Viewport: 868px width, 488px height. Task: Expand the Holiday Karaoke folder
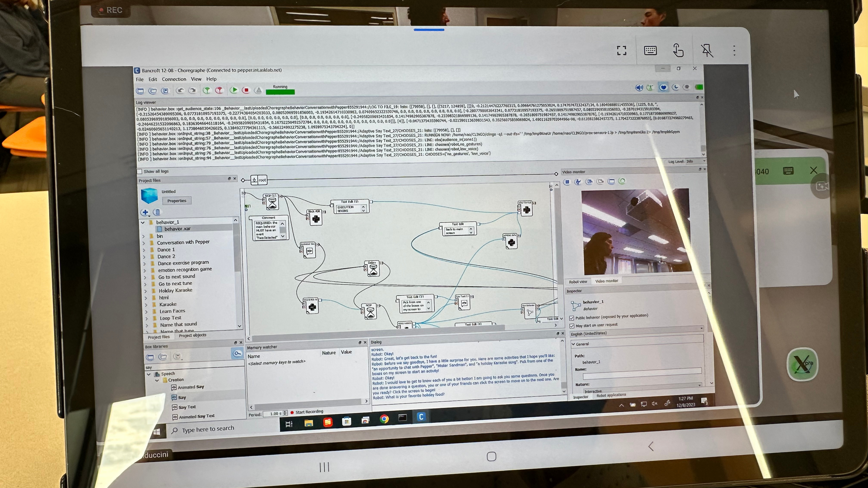[145, 291]
